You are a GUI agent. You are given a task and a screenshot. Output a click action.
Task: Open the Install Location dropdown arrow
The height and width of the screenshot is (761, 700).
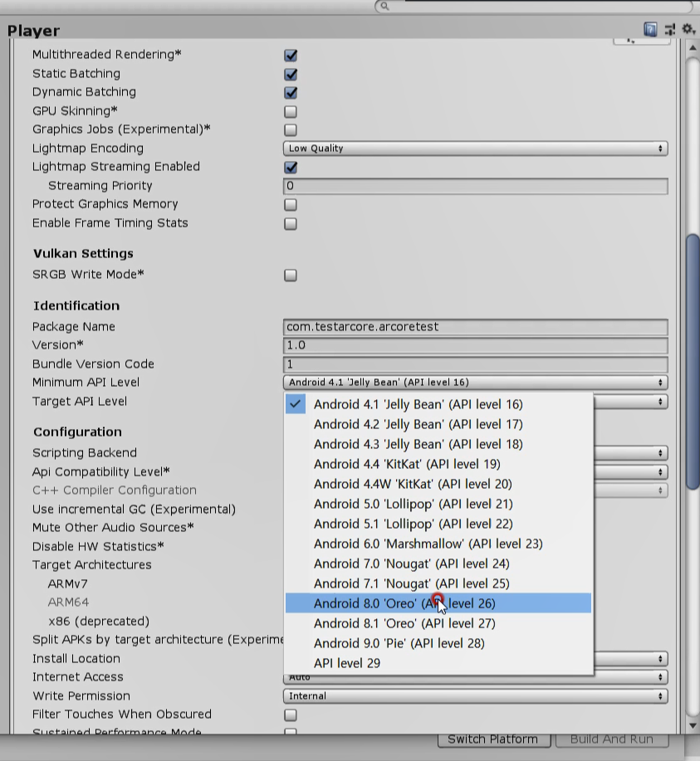[x=660, y=659]
